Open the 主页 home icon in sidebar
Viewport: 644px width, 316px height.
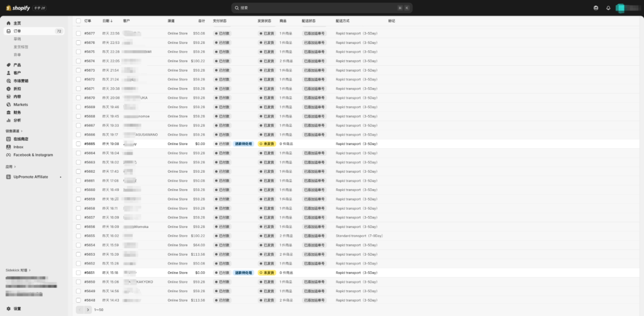[x=9, y=23]
